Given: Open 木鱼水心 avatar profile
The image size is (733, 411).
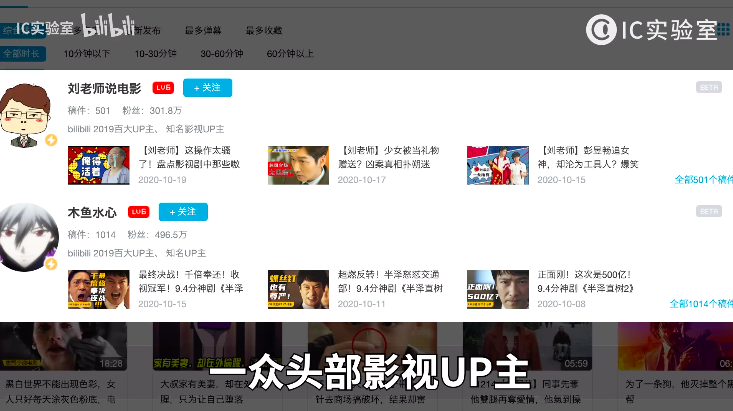Looking at the screenshot, I should click(x=28, y=237).
